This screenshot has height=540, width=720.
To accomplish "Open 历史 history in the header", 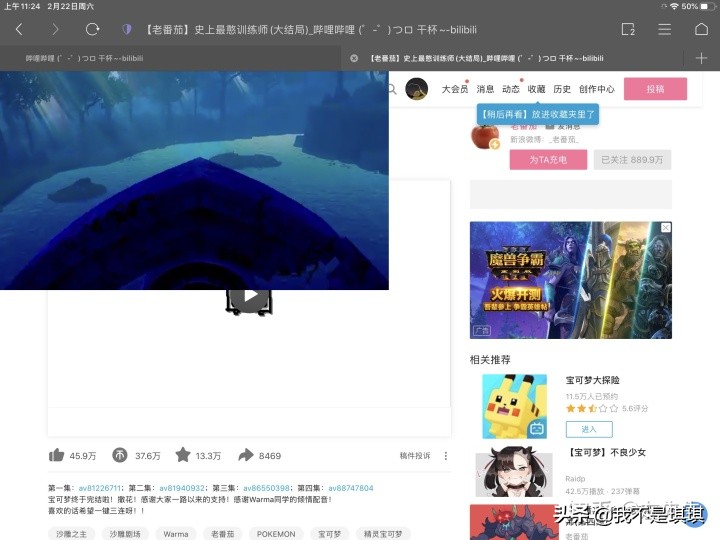I will [562, 89].
